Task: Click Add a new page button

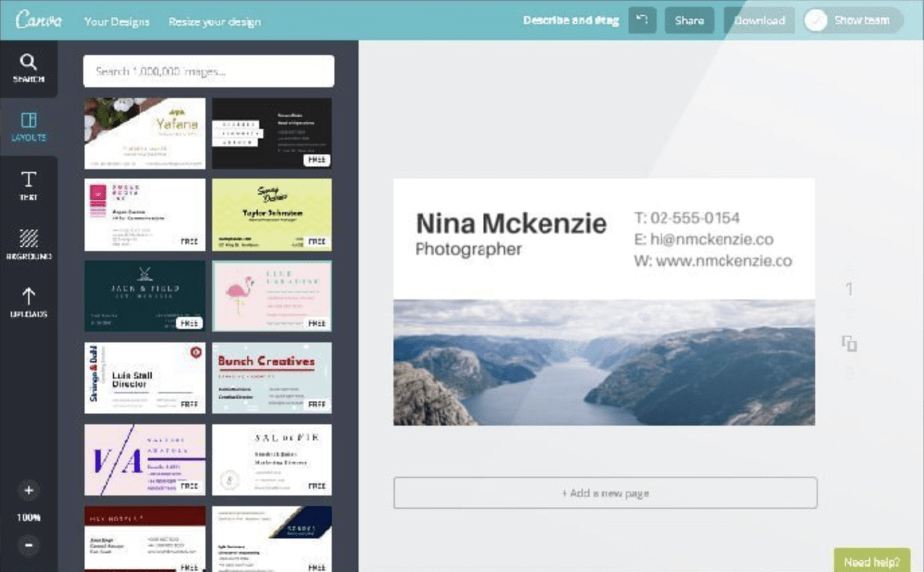Action: pyautogui.click(x=605, y=493)
